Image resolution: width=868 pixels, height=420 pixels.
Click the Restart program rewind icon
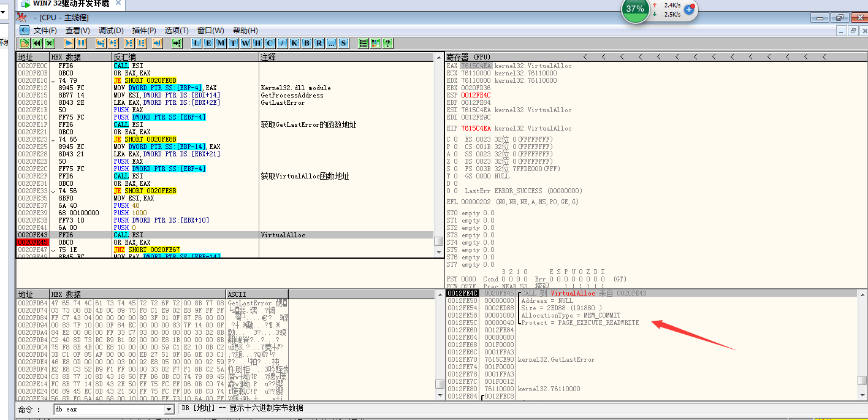tap(37, 43)
